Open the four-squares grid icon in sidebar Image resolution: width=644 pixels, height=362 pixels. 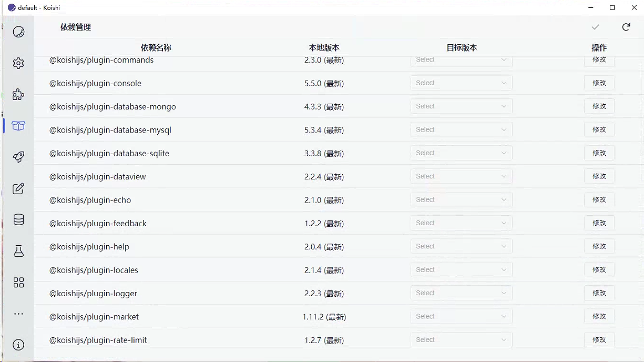pos(18,283)
